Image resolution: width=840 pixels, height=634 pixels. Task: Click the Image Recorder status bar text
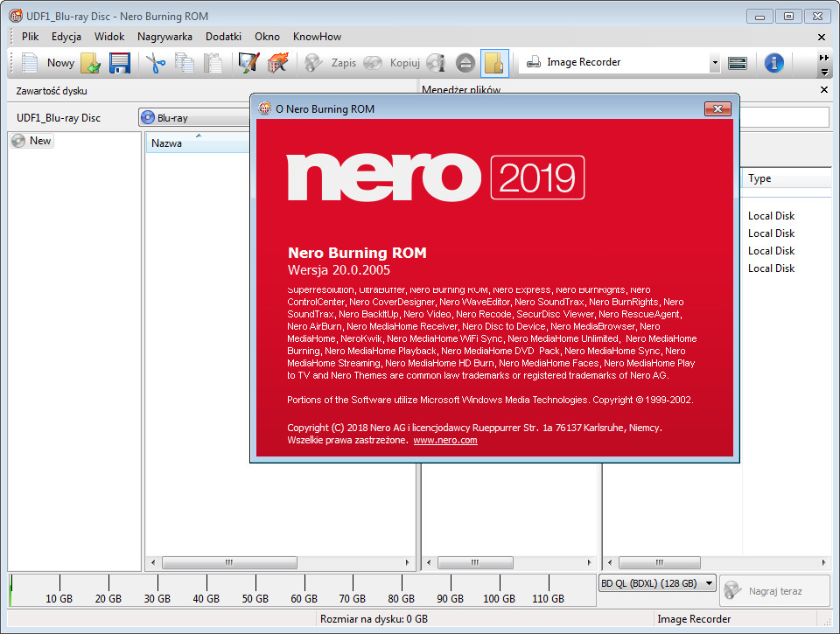pyautogui.click(x=694, y=619)
